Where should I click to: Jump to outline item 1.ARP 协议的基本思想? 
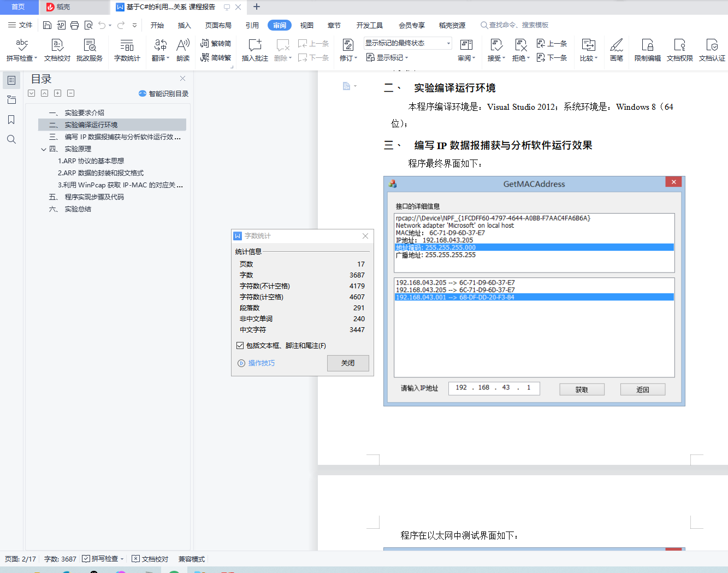pyautogui.click(x=112, y=161)
